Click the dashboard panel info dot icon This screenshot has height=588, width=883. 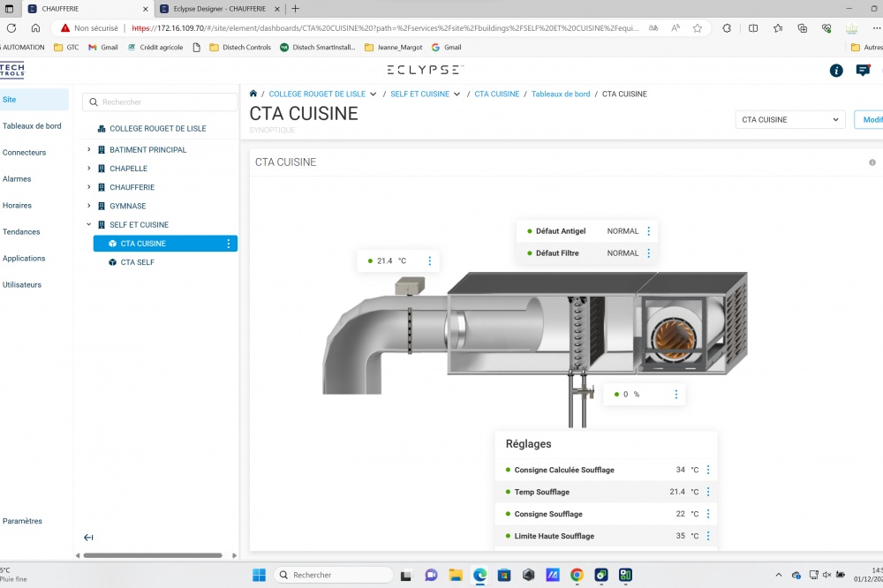point(872,162)
